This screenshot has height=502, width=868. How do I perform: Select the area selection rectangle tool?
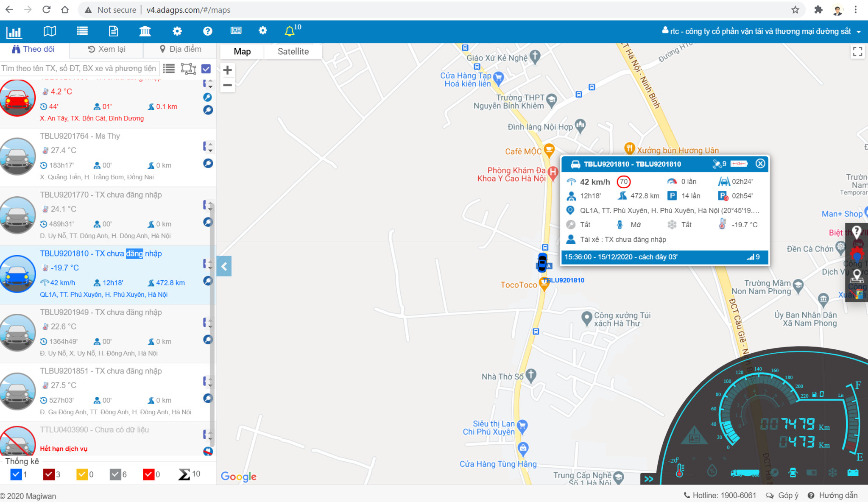[x=188, y=69]
